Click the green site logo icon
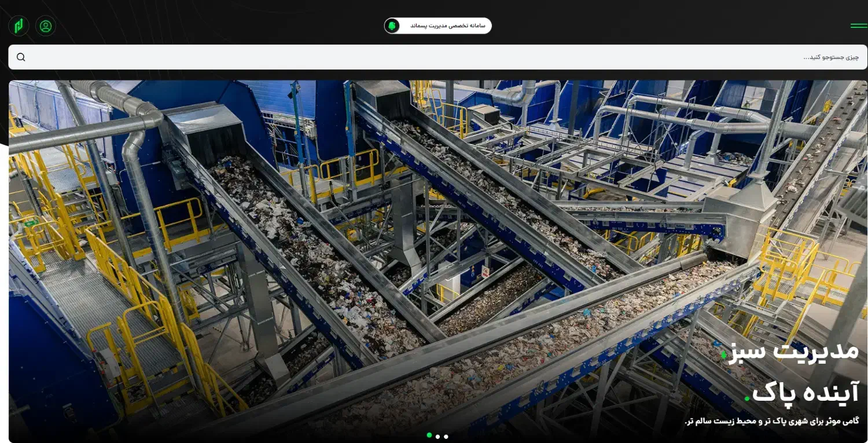The height and width of the screenshot is (443, 868). [19, 26]
